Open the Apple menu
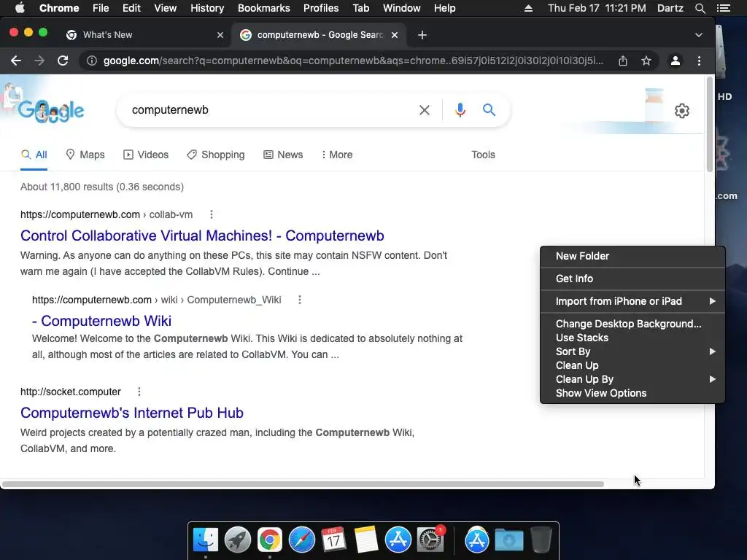The image size is (747, 560). (20, 8)
